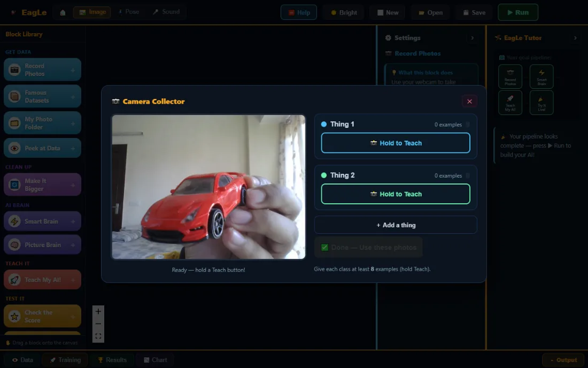The height and width of the screenshot is (368, 588).
Task: Click the New button
Action: 388,12
